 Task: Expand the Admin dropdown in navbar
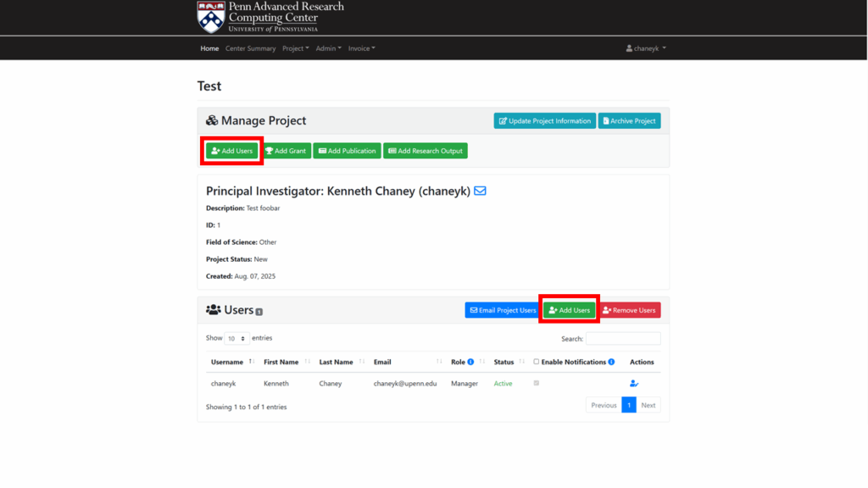coord(328,48)
